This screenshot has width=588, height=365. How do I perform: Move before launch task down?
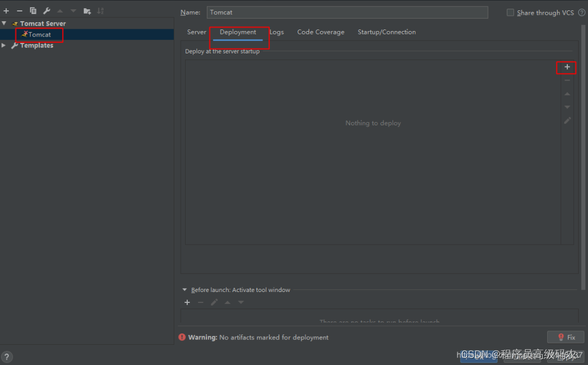(241, 302)
